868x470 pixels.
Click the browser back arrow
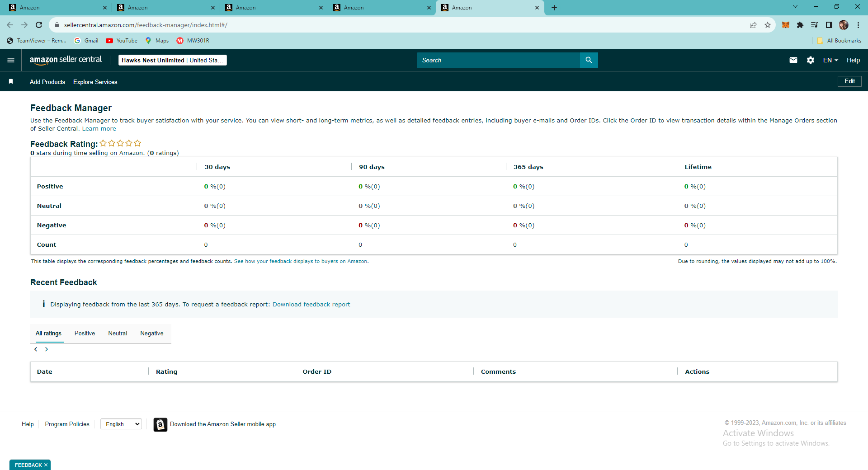10,25
